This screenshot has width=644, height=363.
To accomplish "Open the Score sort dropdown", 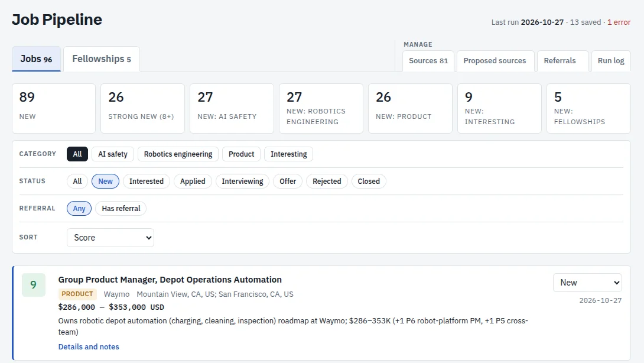I will (x=110, y=238).
